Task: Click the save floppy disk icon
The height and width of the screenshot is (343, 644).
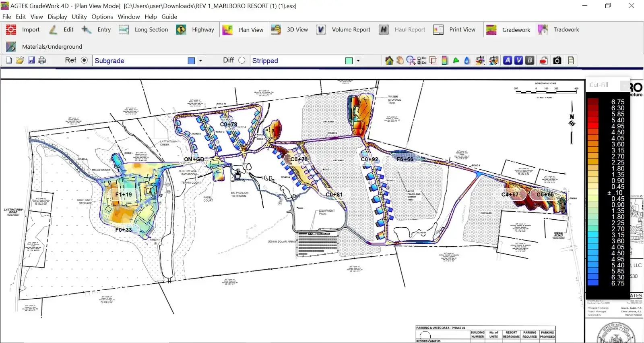Action: tap(31, 60)
